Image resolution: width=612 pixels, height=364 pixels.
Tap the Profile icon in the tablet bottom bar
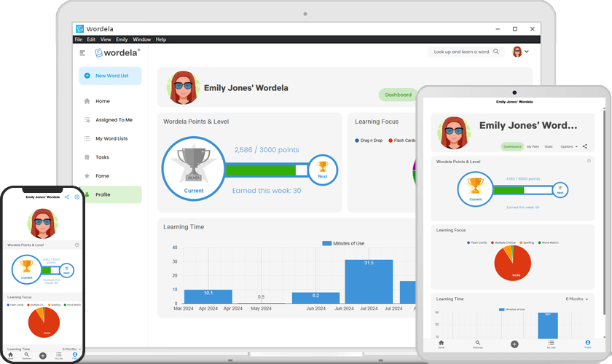[588, 344]
